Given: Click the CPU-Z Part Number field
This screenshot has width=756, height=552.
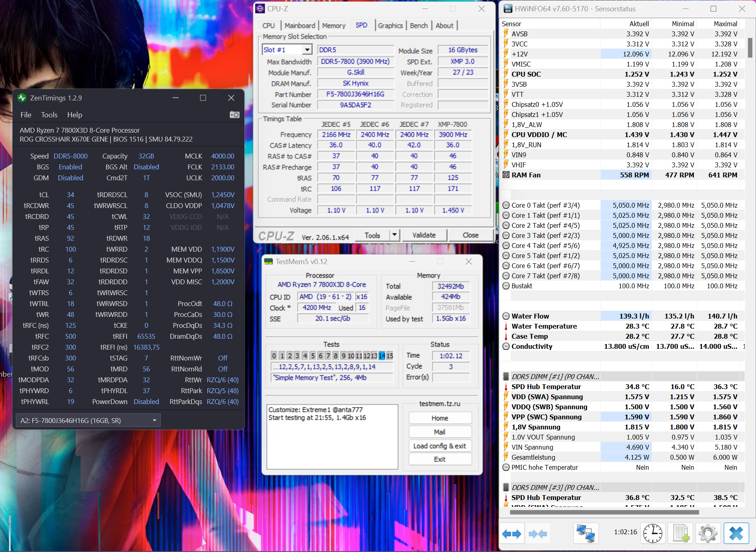Looking at the screenshot, I should (x=355, y=94).
